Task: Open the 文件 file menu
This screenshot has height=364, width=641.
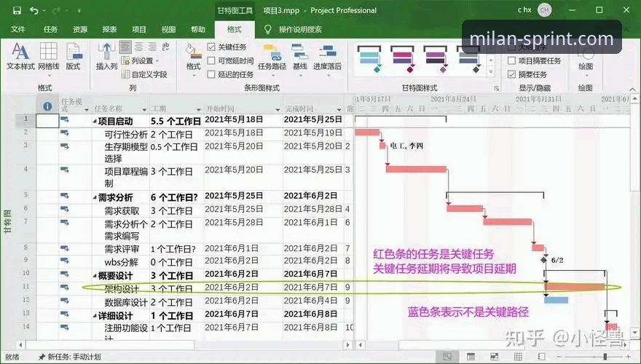Action: click(x=18, y=29)
